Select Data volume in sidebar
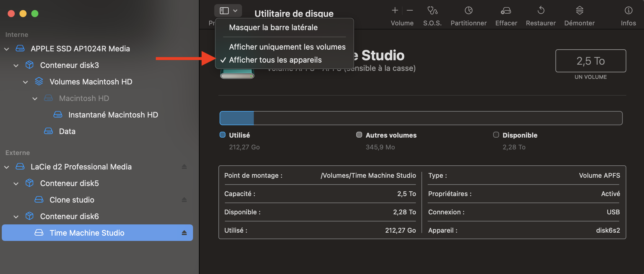Image resolution: width=644 pixels, height=274 pixels. coord(67,131)
